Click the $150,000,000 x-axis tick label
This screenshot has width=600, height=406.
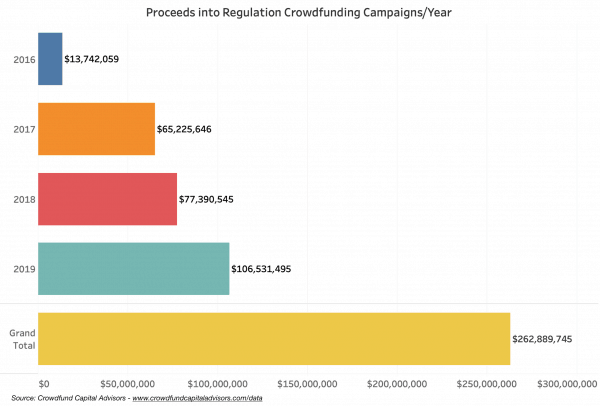tap(303, 384)
